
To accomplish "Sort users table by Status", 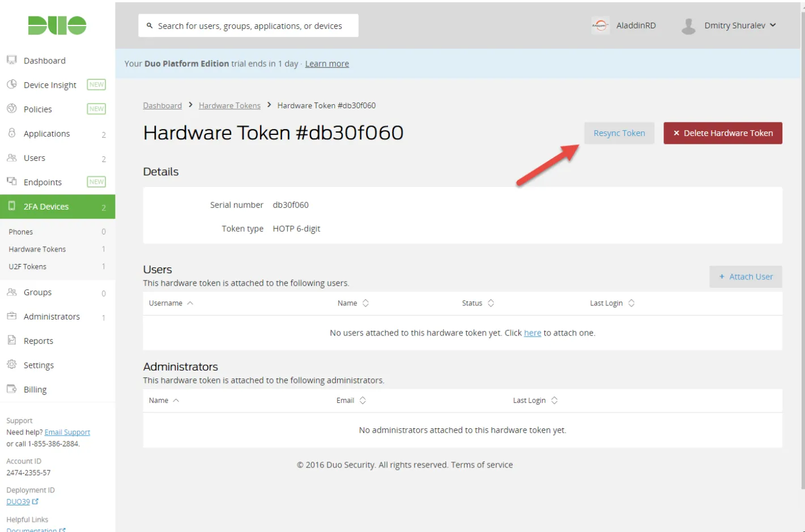I will coord(478,303).
